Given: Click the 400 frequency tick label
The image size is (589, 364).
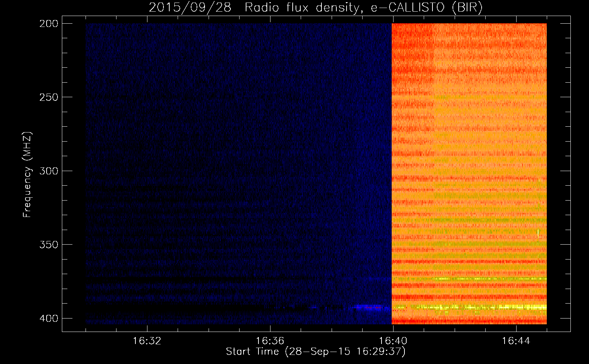Looking at the screenshot, I should [x=48, y=318].
